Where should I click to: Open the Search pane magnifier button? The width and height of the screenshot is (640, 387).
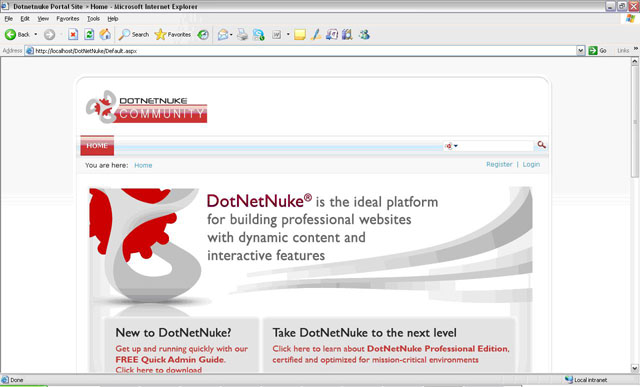pos(134,35)
